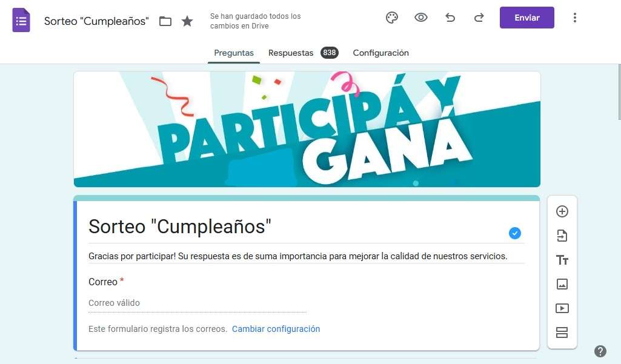This screenshot has width=621, height=364.
Task: Add a new section
Action: pos(562,333)
